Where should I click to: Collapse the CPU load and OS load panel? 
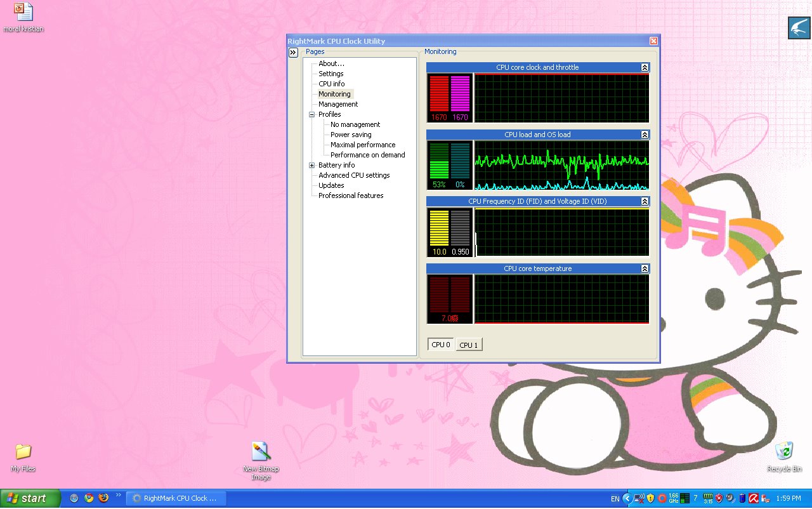point(645,135)
